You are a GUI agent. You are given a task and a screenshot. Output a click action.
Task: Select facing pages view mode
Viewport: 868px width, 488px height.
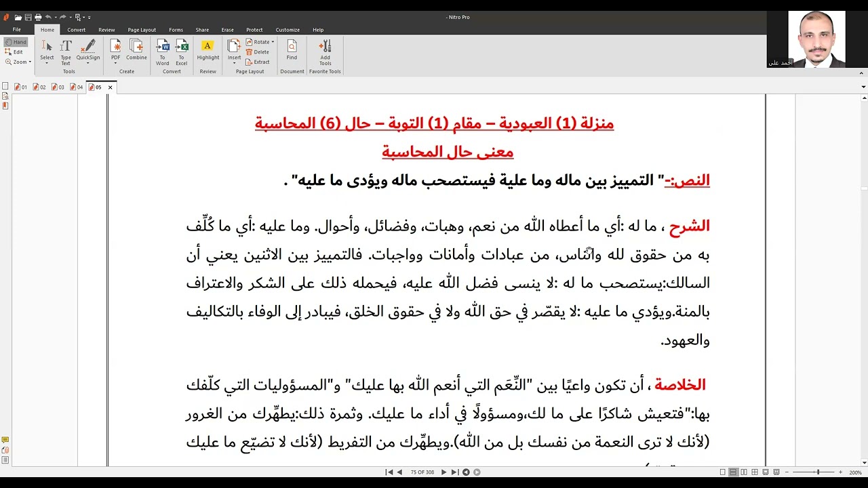pyautogui.click(x=744, y=472)
